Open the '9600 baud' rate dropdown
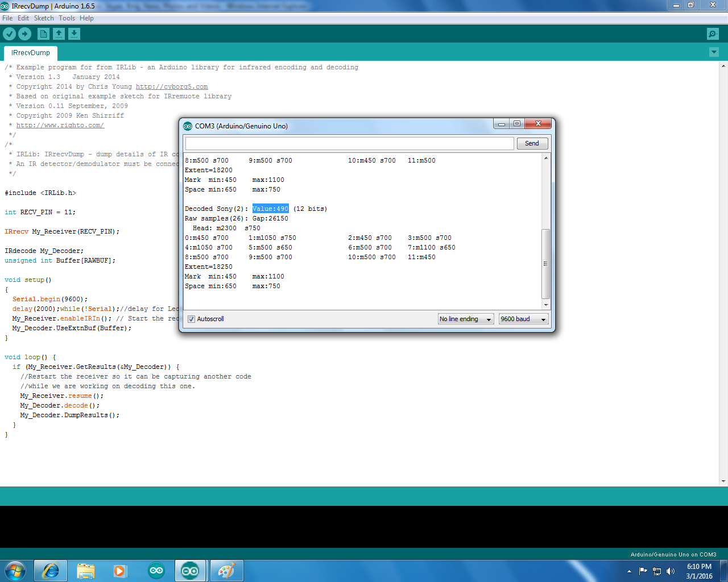Viewport: 728px width, 582px height. pos(524,319)
